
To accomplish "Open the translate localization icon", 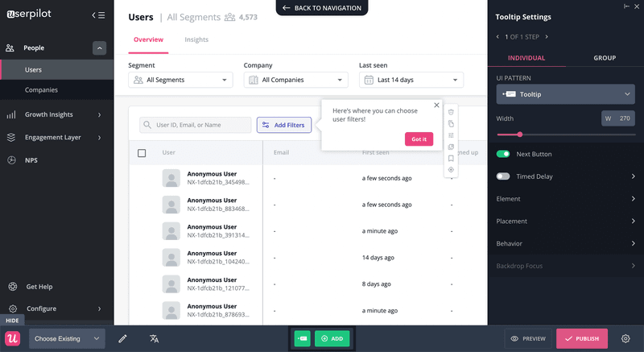I will click(x=154, y=339).
